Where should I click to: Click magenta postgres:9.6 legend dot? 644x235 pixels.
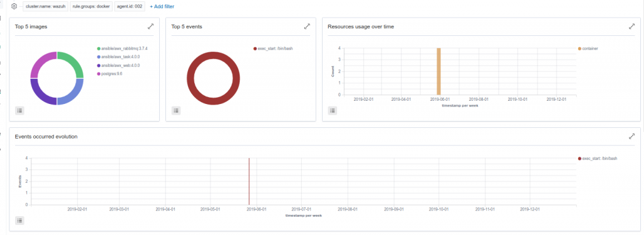click(x=99, y=74)
